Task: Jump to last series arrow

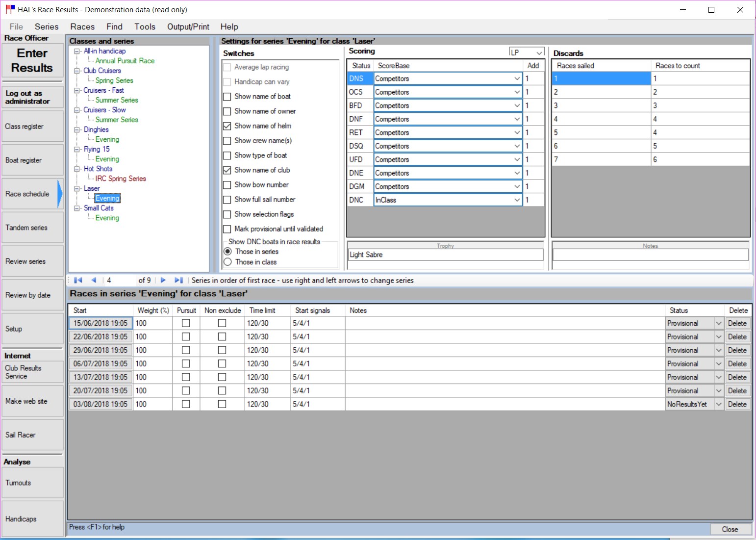Action: tap(178, 280)
